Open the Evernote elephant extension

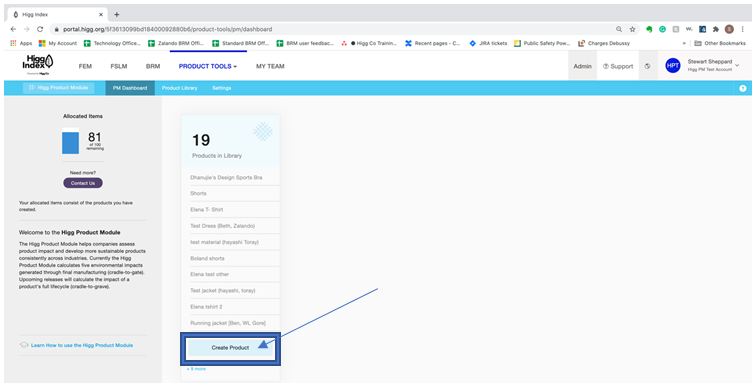click(649, 29)
